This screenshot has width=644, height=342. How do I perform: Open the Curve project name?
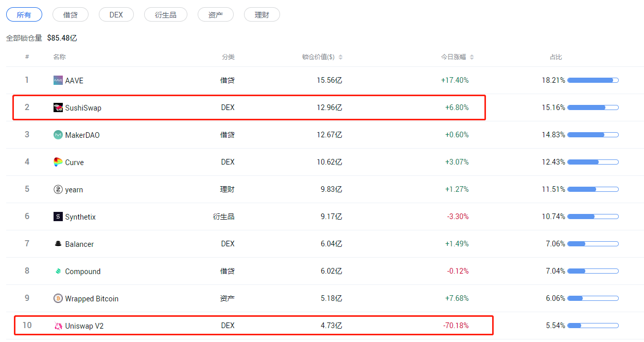75,163
